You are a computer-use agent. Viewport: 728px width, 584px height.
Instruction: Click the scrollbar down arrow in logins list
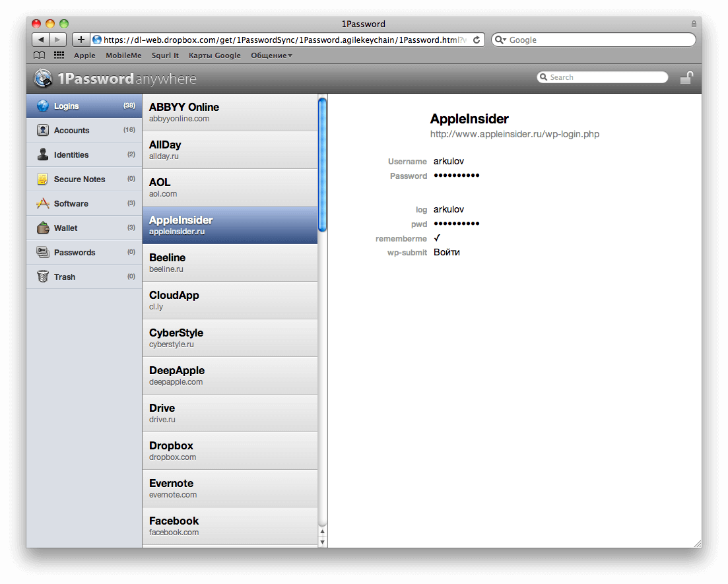click(x=322, y=542)
